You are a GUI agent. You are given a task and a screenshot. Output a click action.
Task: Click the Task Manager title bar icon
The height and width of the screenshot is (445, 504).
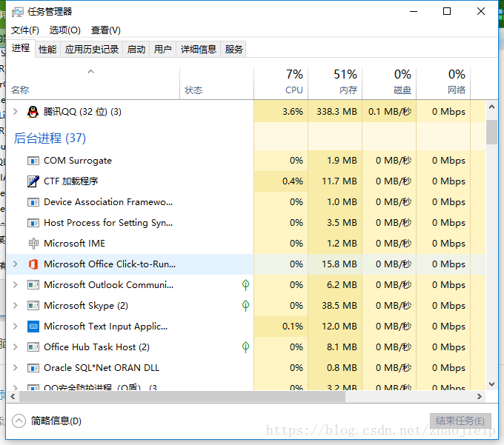17,12
